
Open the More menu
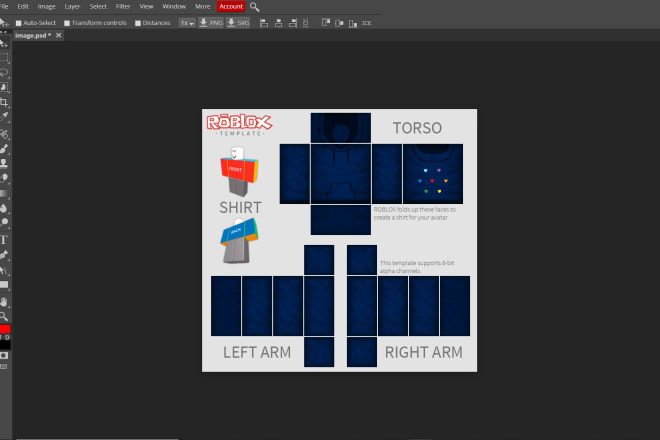click(202, 6)
